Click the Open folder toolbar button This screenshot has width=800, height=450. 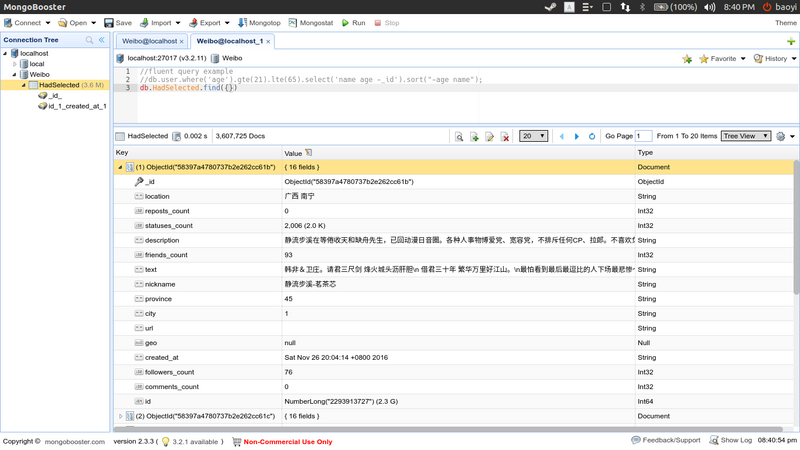pyautogui.click(x=72, y=23)
